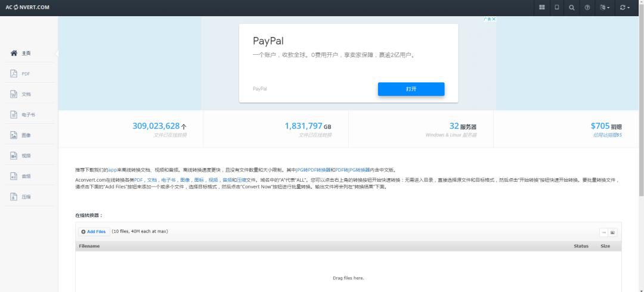
Task: Open the 给网站捐赠$5 donate link
Action: click(608, 135)
